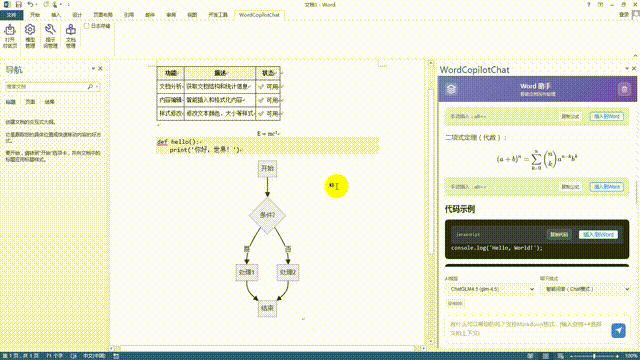The height and width of the screenshot is (360, 640).
Task: Open the Navigation pane options dropdown arrow
Action: point(93,69)
